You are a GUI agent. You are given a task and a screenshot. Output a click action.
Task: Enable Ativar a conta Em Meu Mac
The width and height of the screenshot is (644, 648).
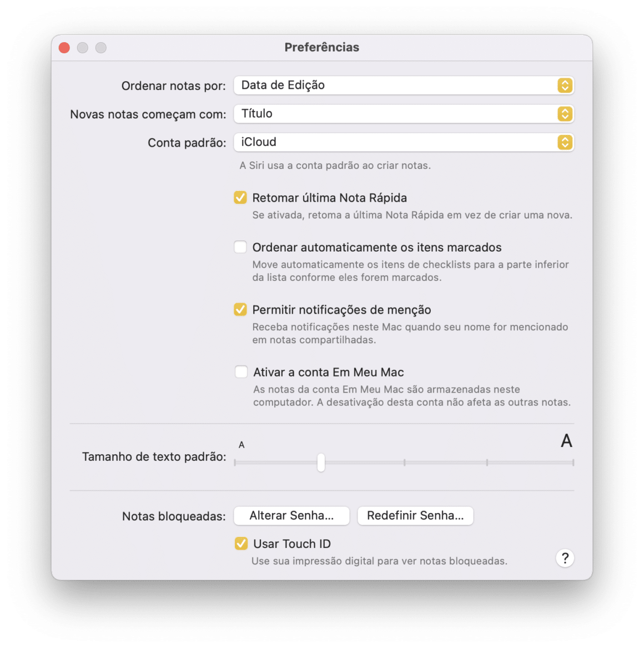(x=240, y=372)
